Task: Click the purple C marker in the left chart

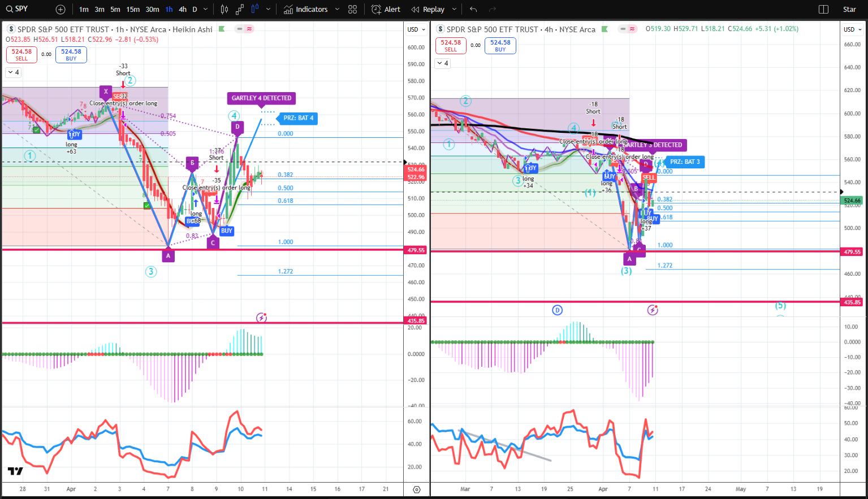Action: point(213,242)
